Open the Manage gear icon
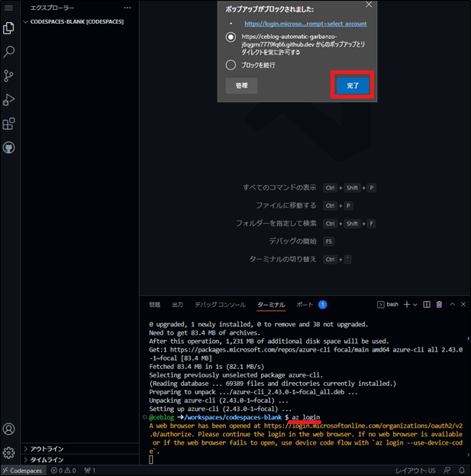 coord(9,452)
